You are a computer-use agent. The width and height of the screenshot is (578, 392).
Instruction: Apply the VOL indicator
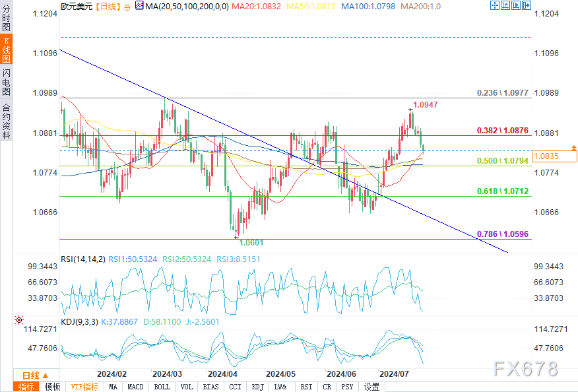click(187, 387)
